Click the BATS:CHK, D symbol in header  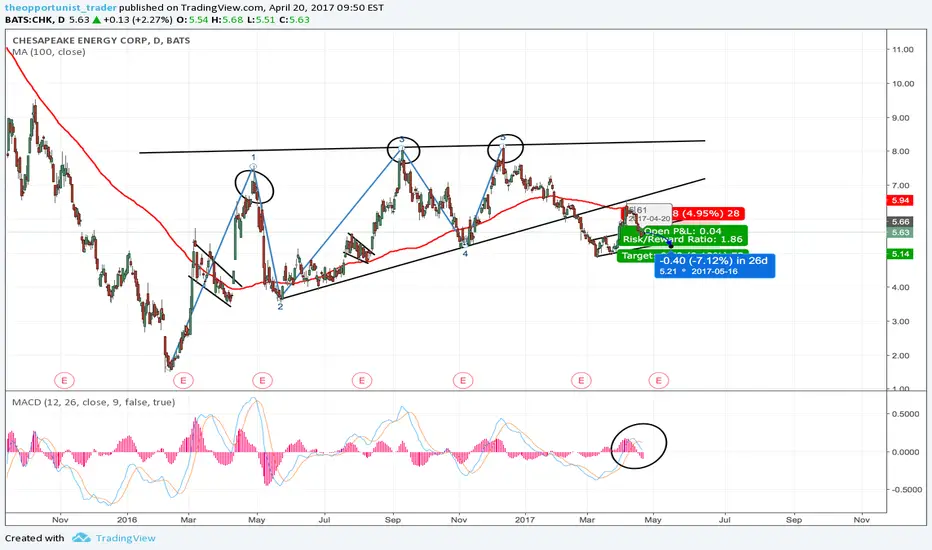tap(35, 20)
